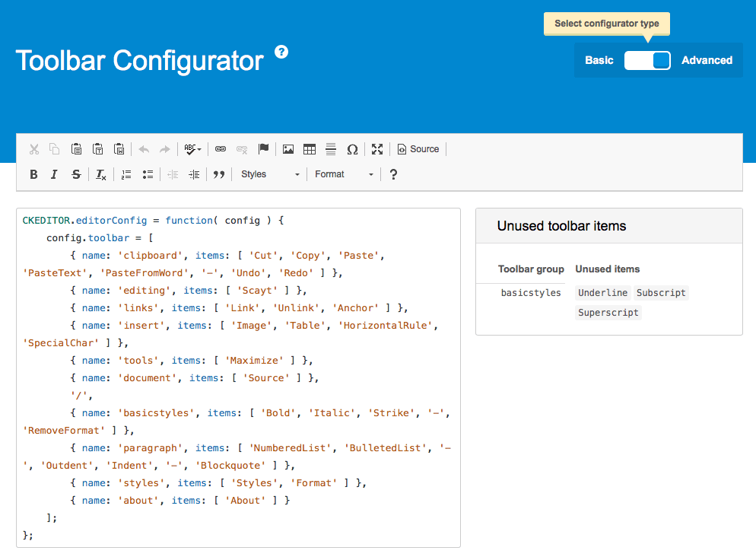Click the Paste clipboard icon
This screenshot has height=557, width=756.
pos(76,149)
